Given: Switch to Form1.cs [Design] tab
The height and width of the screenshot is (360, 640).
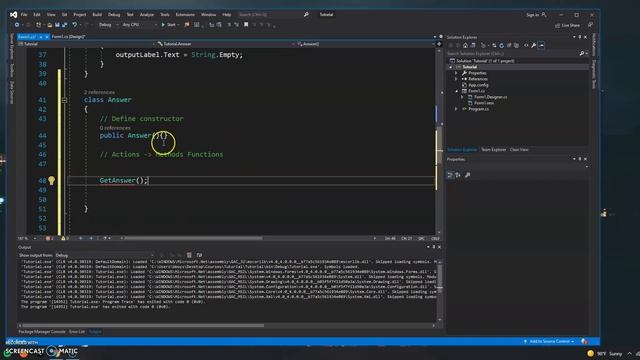Looking at the screenshot, I should point(68,37).
